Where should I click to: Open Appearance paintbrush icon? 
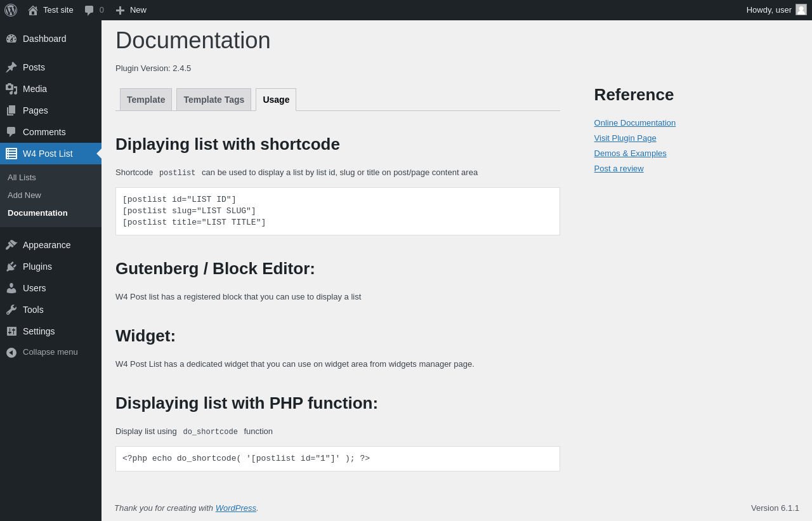(11, 245)
